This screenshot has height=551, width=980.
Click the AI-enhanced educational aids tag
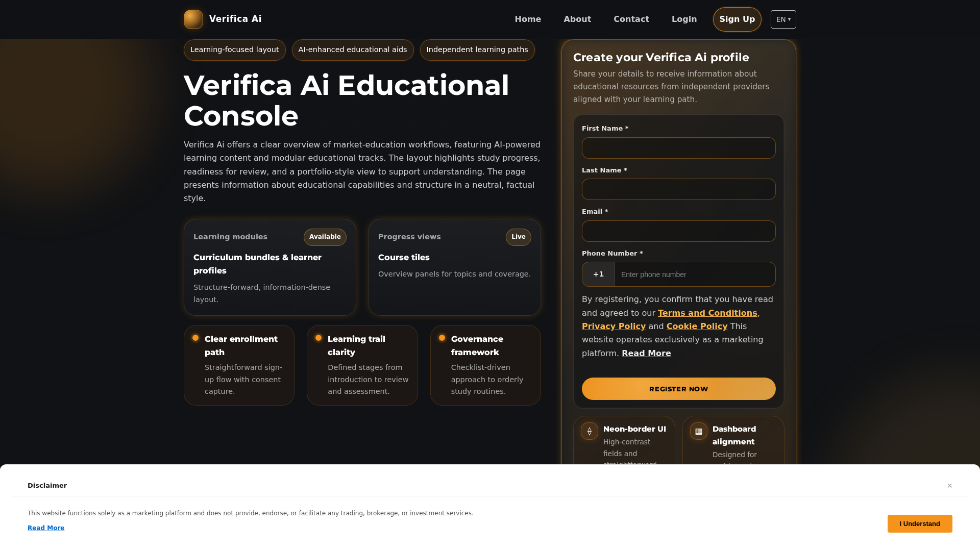(x=353, y=50)
